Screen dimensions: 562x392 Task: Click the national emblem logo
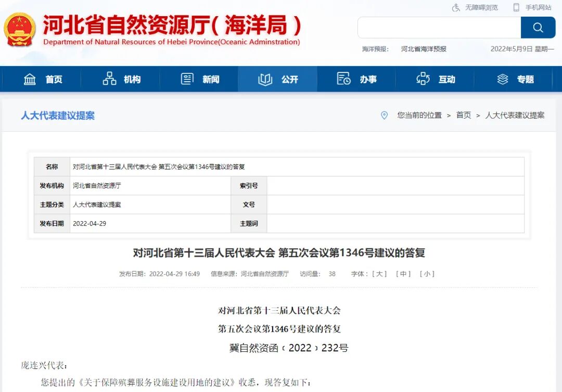(x=20, y=29)
